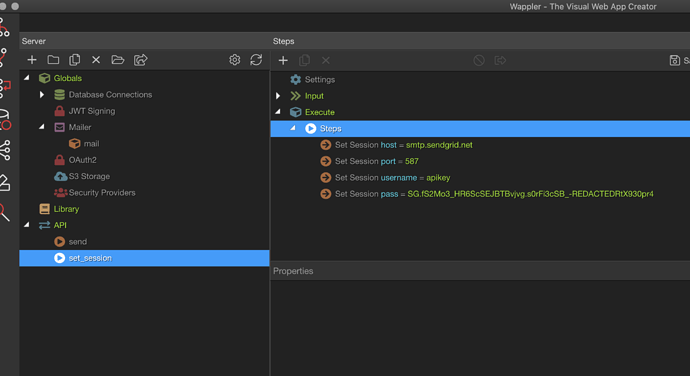The width and height of the screenshot is (690, 376).
Task: Duplicate selected item in Server toolbar
Action: pyautogui.click(x=75, y=60)
